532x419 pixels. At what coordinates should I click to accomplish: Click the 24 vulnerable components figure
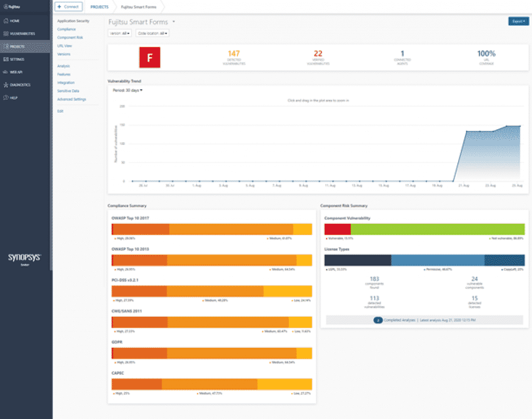[x=475, y=279]
